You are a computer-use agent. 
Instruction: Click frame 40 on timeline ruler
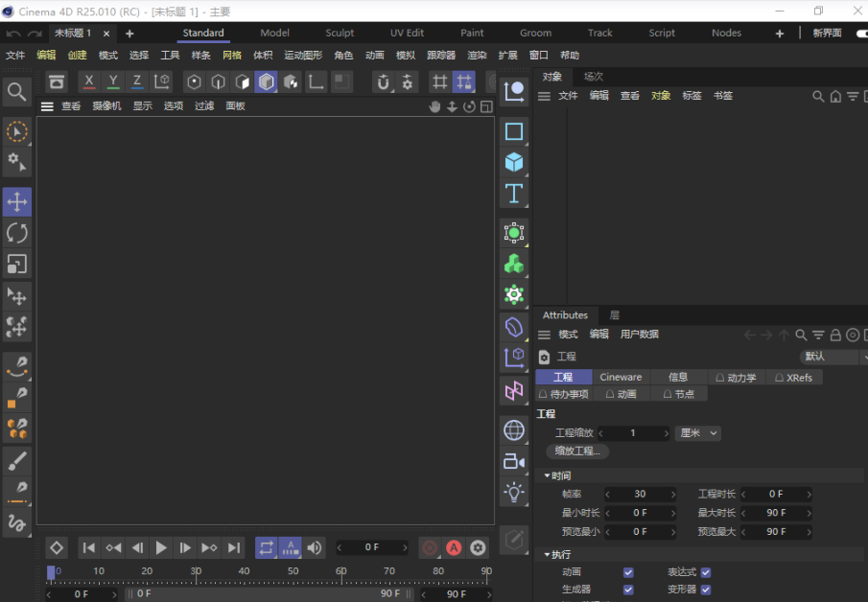click(x=245, y=571)
